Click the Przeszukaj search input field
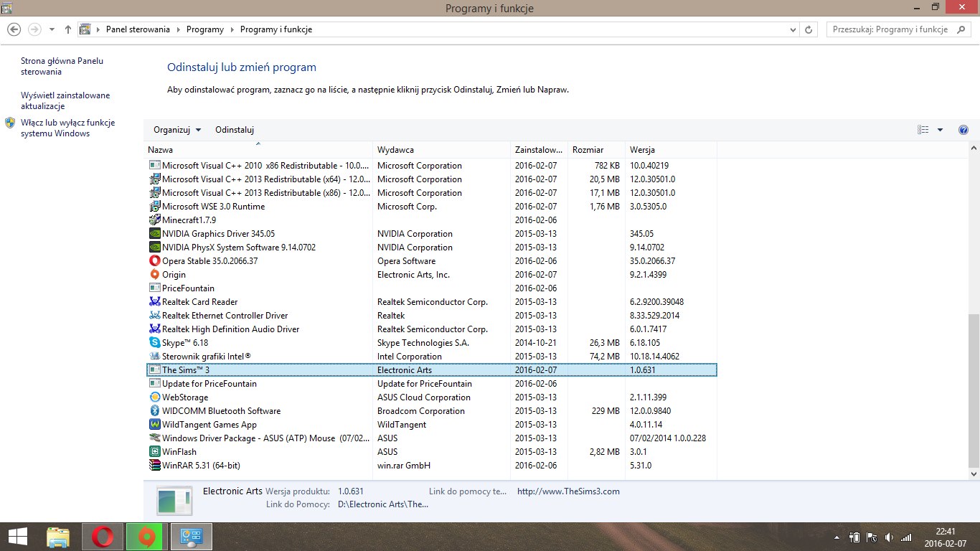The height and width of the screenshot is (551, 980). tap(891, 29)
